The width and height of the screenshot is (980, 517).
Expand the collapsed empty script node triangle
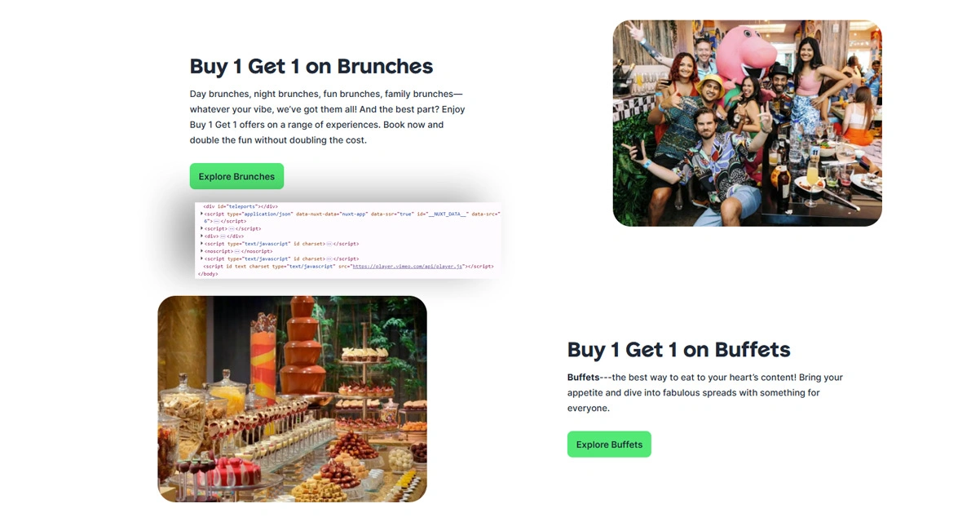201,228
